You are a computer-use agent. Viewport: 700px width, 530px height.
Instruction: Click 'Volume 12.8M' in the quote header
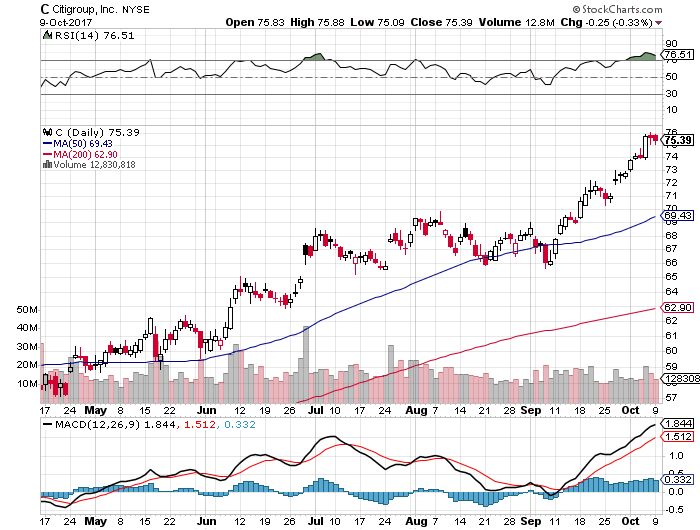pos(517,22)
